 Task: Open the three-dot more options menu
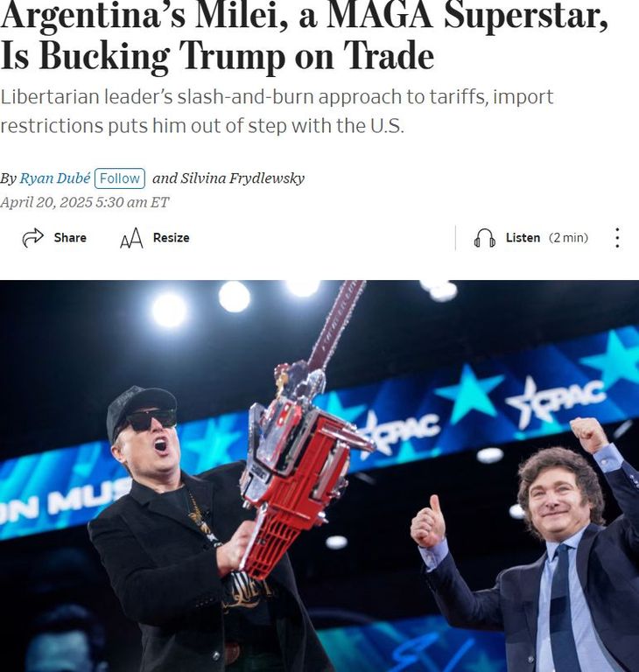pyautogui.click(x=617, y=237)
